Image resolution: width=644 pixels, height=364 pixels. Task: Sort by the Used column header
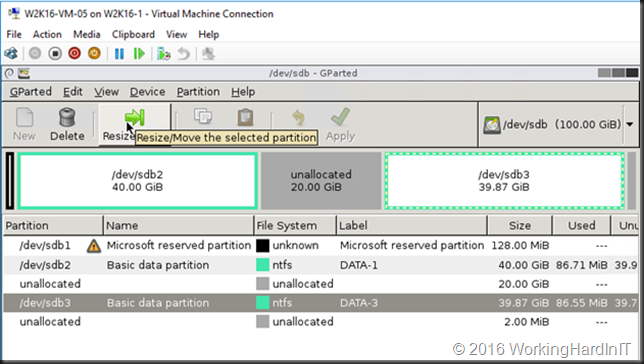(581, 226)
